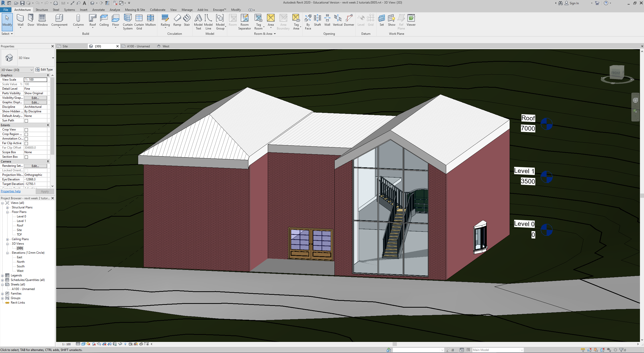
Task: Click the View Scale input field
Action: click(x=35, y=80)
